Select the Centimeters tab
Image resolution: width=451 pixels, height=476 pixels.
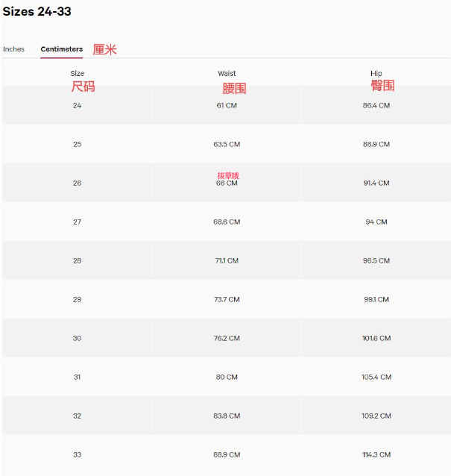pos(62,49)
